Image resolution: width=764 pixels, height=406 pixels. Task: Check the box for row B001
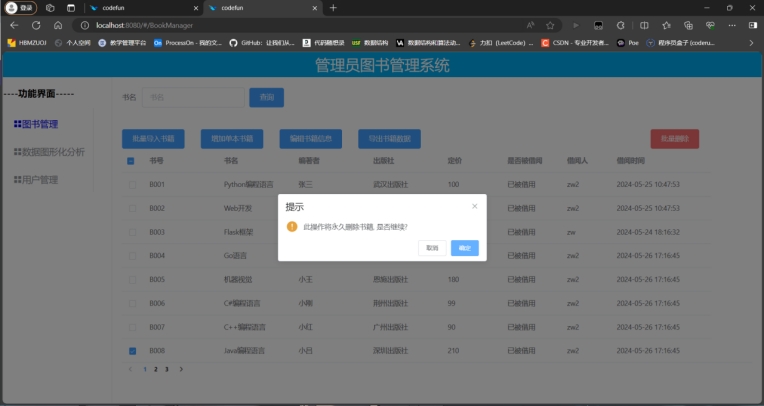[x=131, y=184]
